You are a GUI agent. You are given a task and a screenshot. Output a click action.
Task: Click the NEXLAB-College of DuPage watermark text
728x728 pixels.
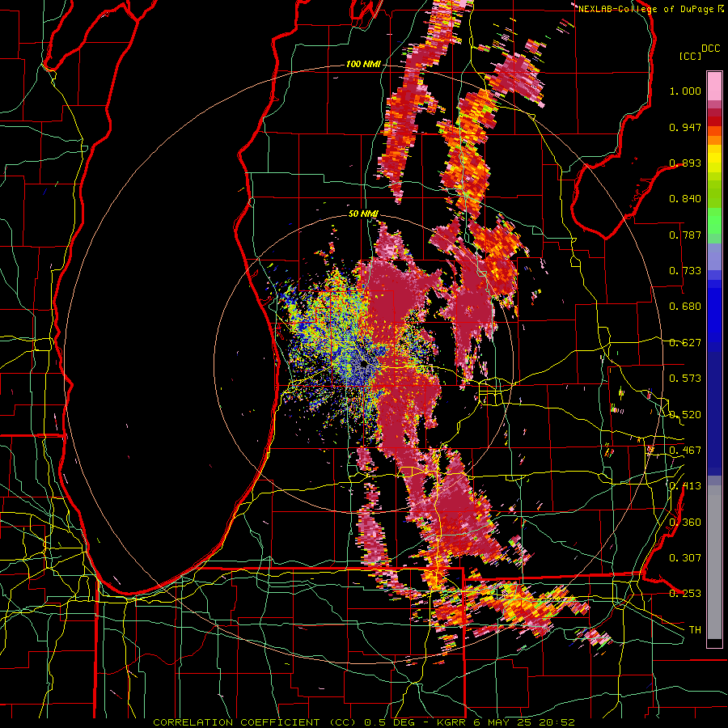(650, 9)
